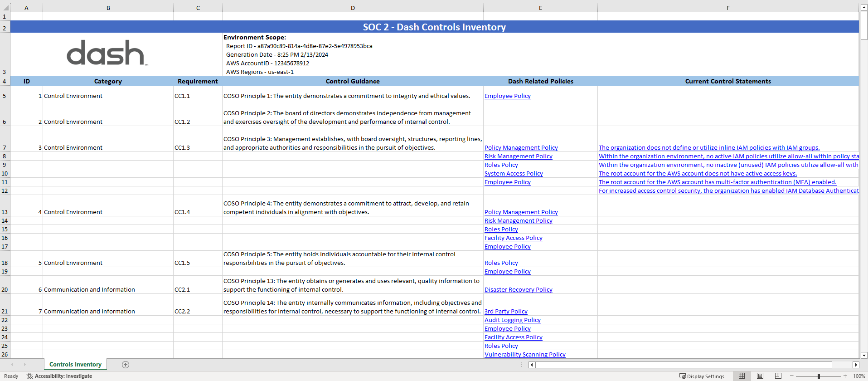Viewport: 868px width, 381px height.
Task: Click the vertical scrollbar down arrow
Action: pos(864,355)
